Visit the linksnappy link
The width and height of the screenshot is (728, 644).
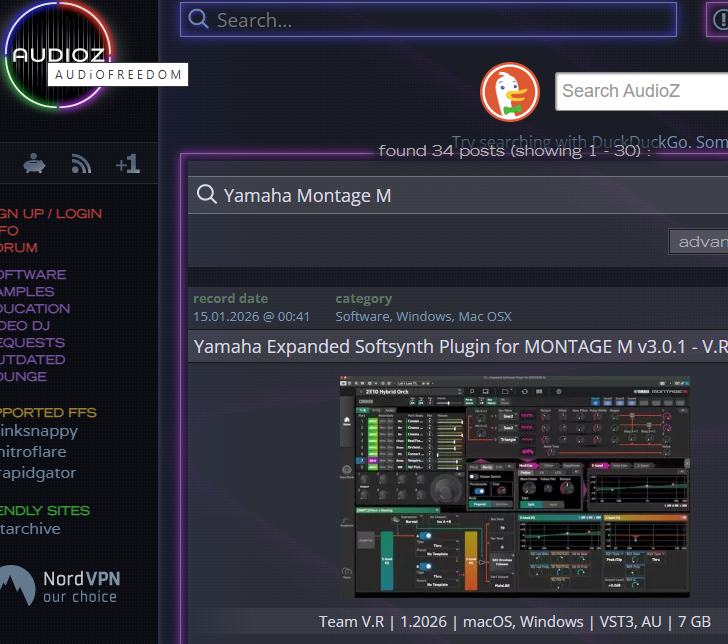point(39,431)
